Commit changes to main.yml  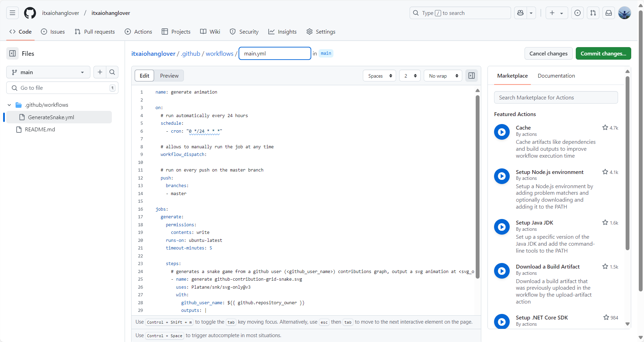[x=603, y=53]
